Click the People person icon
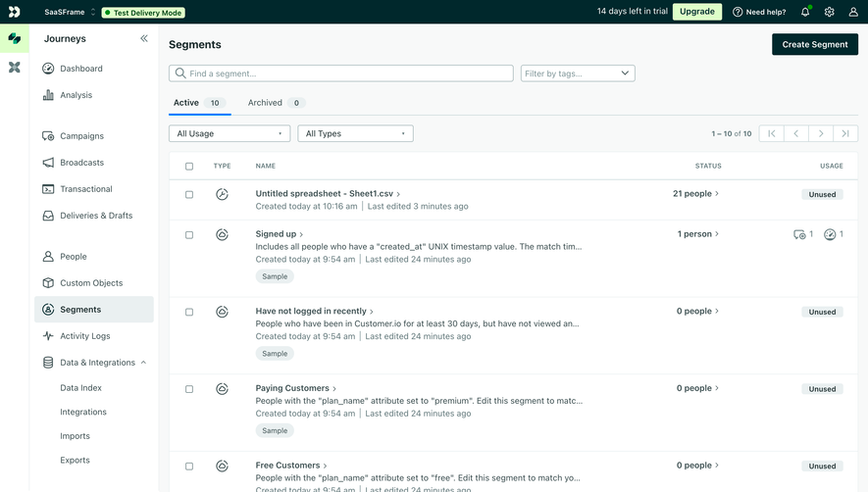Viewport: 868px width, 492px height. 48,256
